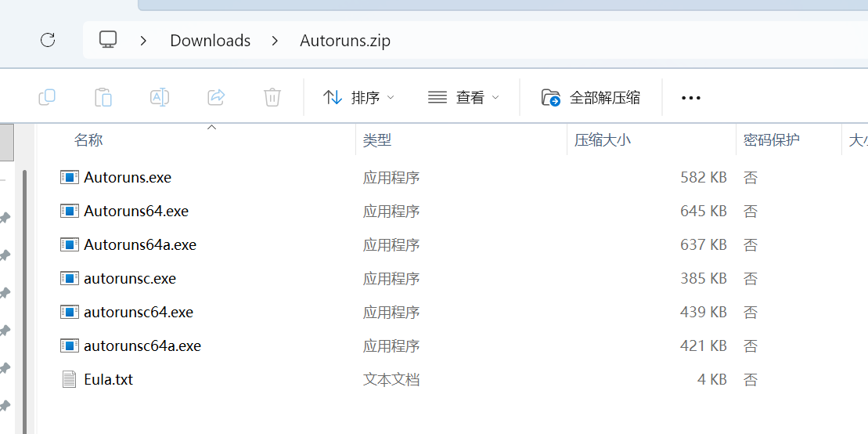Click the 全部解压缩 extract all button
The height and width of the screenshot is (434, 868).
591,98
